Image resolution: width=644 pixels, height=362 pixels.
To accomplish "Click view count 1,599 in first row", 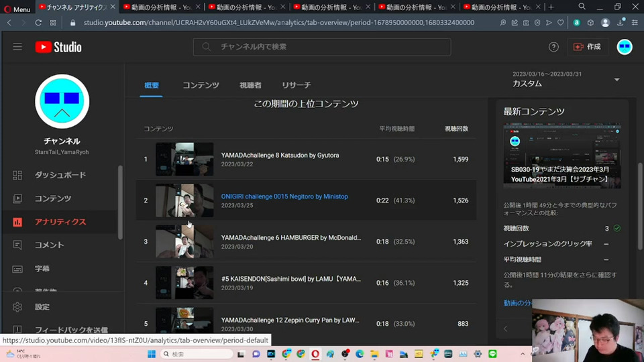I will coord(460,160).
